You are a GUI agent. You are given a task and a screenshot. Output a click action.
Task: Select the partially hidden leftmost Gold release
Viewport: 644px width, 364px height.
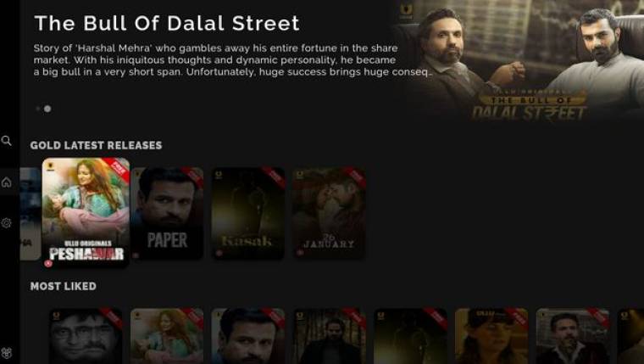(x=31, y=213)
